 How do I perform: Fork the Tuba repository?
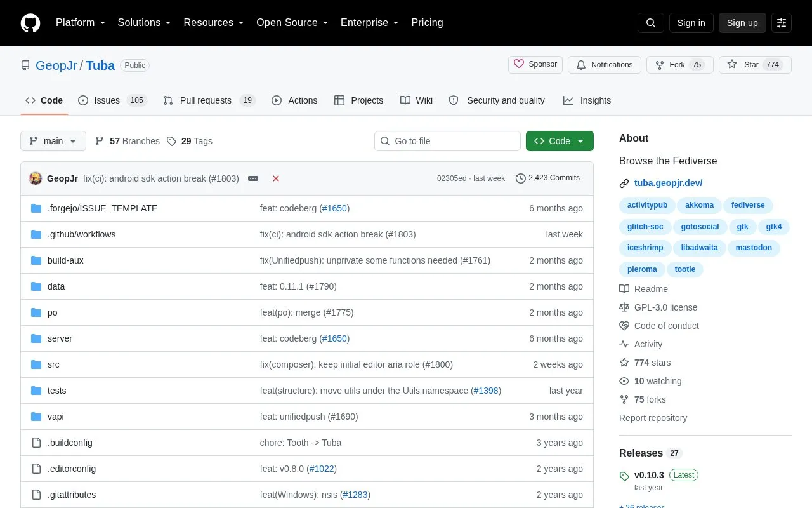tap(680, 65)
